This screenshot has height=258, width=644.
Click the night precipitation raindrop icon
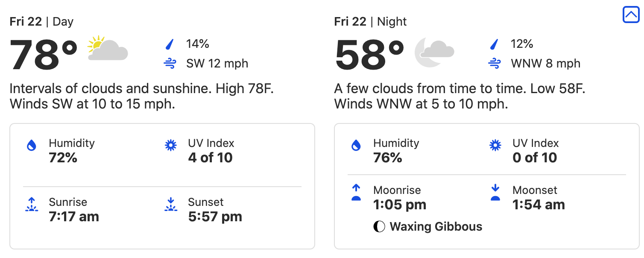pyautogui.click(x=495, y=44)
